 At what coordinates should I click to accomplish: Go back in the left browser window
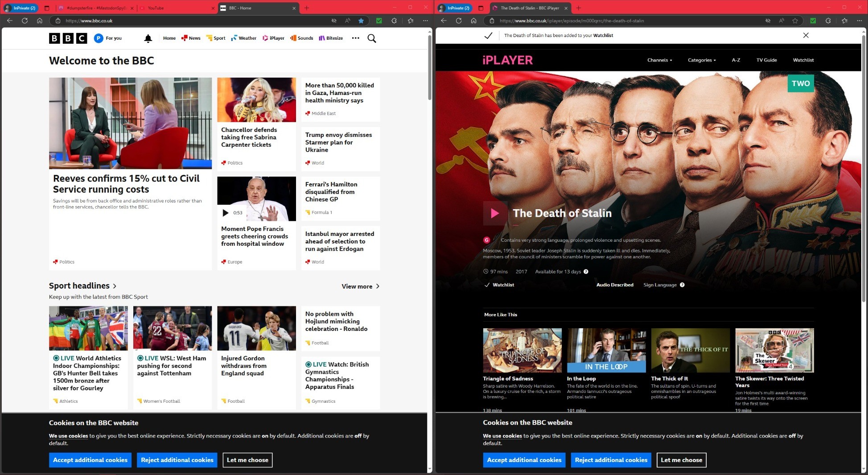click(x=10, y=21)
